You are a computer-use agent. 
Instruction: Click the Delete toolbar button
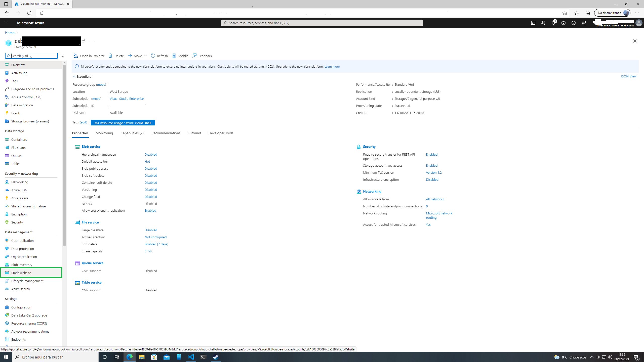point(116,56)
